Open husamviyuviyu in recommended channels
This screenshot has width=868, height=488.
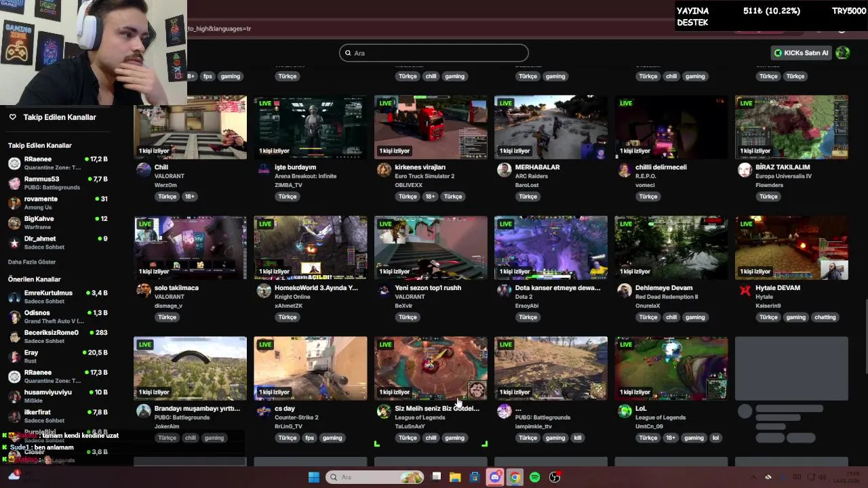[58, 396]
